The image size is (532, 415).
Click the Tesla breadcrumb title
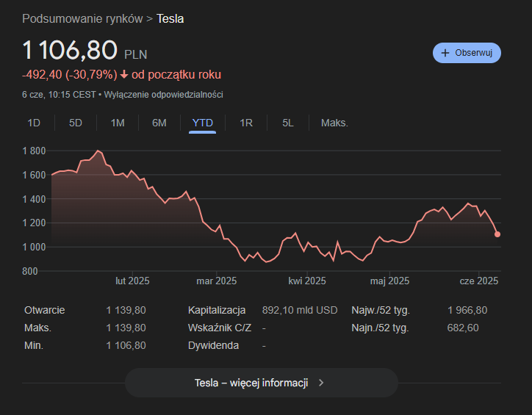click(170, 18)
